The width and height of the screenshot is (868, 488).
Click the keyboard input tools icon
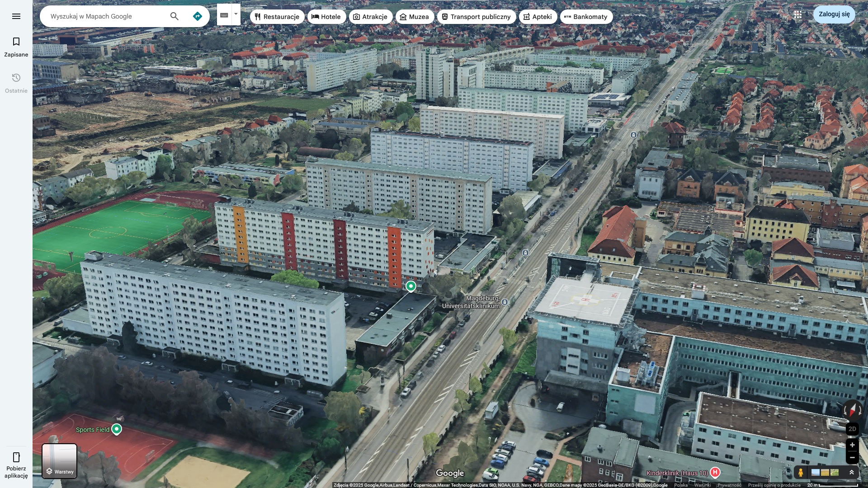click(x=224, y=15)
